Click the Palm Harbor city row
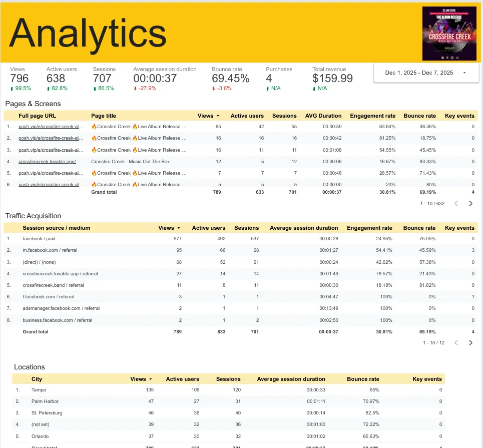 tap(229, 401)
